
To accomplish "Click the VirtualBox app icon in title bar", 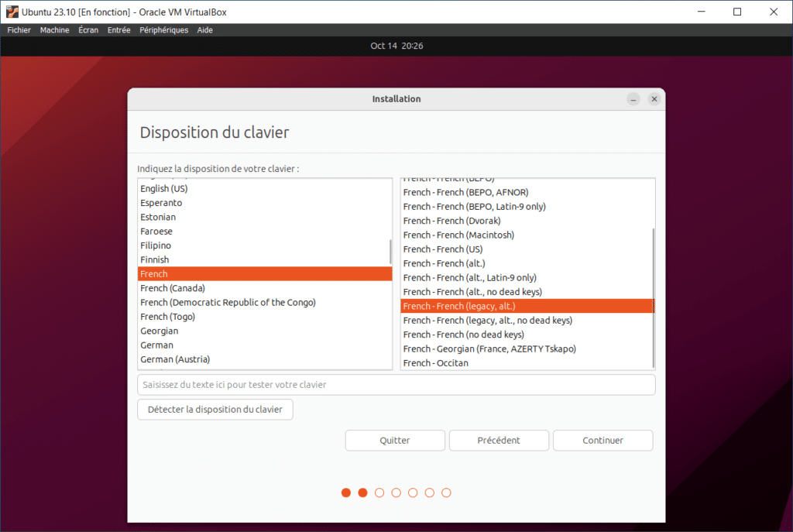I will 12,12.
